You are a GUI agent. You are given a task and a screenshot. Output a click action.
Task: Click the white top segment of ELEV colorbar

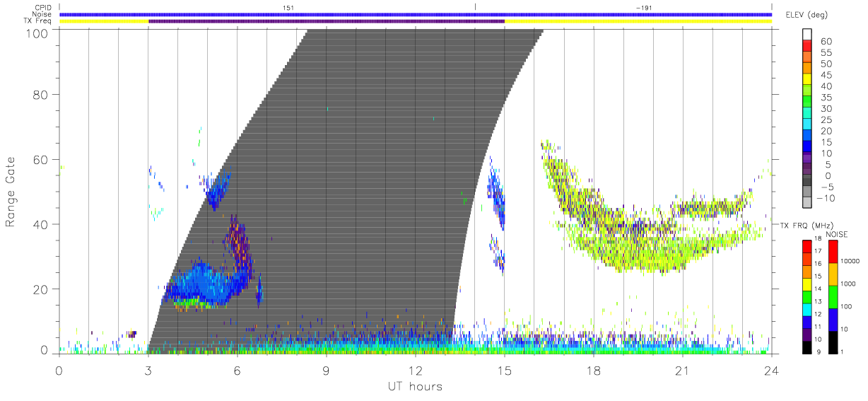click(x=808, y=34)
